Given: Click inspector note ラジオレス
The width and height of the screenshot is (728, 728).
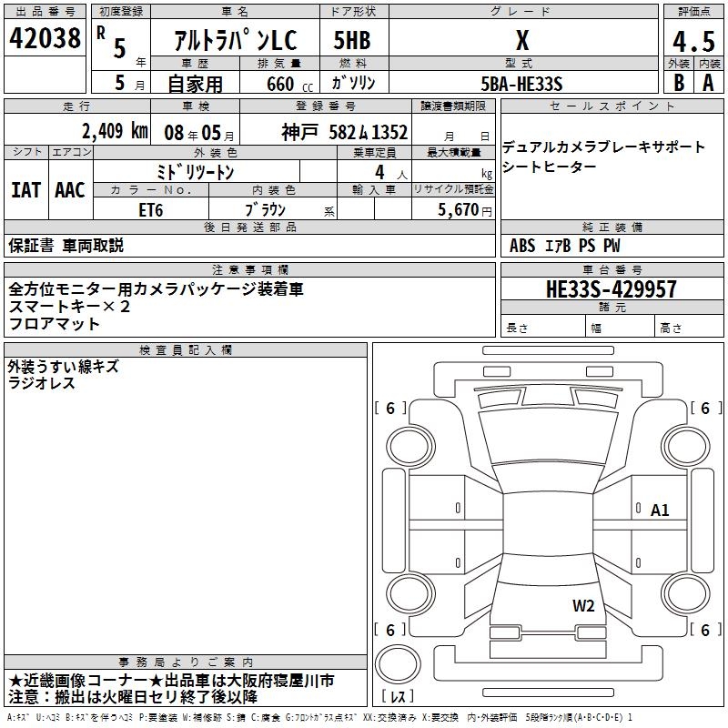Looking at the screenshot, I should [x=41, y=383].
